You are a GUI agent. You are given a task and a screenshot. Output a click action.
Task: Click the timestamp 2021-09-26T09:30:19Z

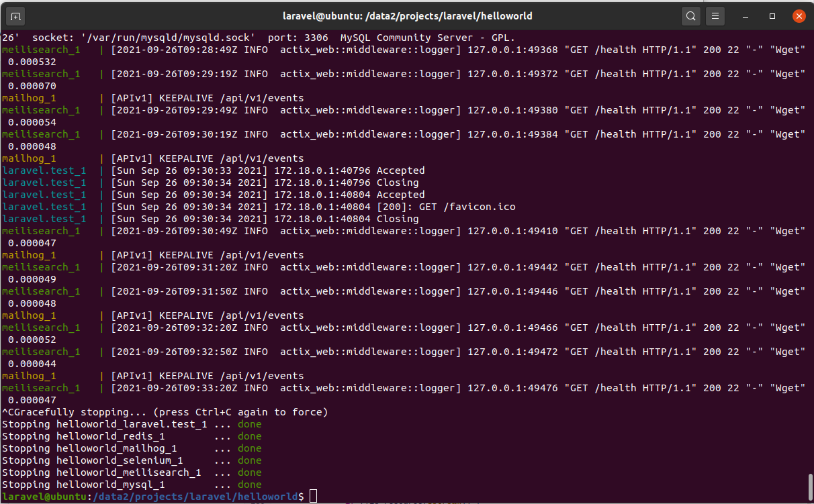point(177,134)
